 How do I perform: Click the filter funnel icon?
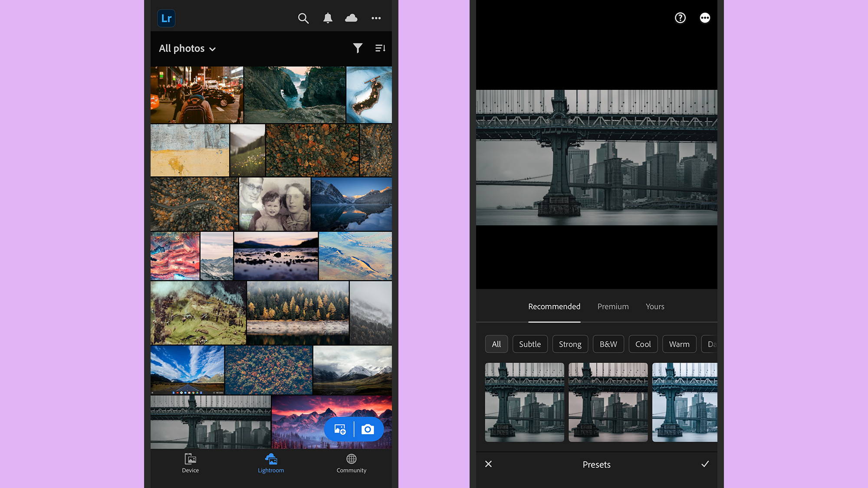[358, 48]
